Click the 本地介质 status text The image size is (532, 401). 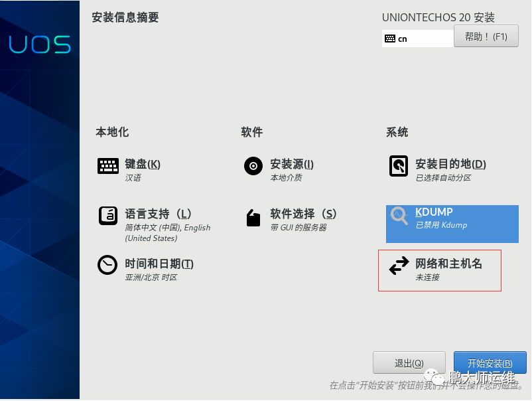(286, 178)
